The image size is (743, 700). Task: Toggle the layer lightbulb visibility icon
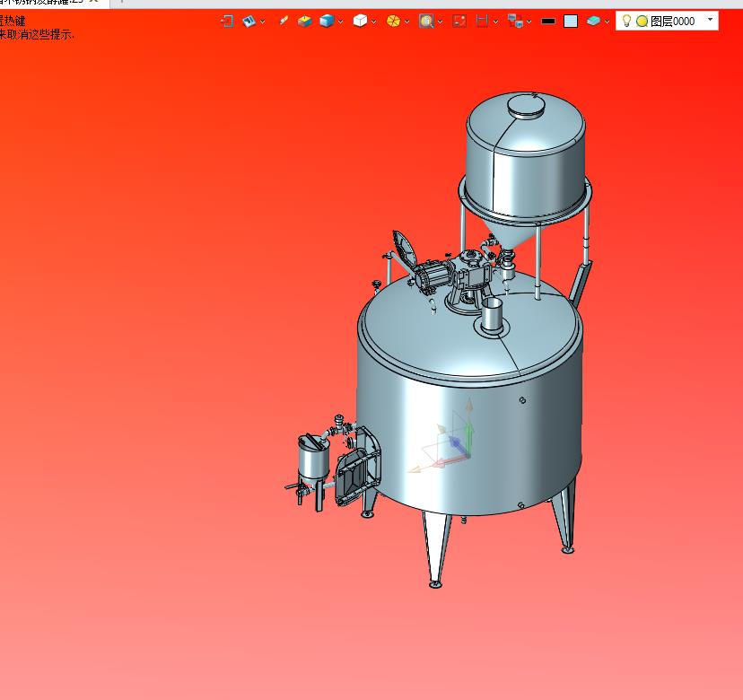[x=626, y=21]
